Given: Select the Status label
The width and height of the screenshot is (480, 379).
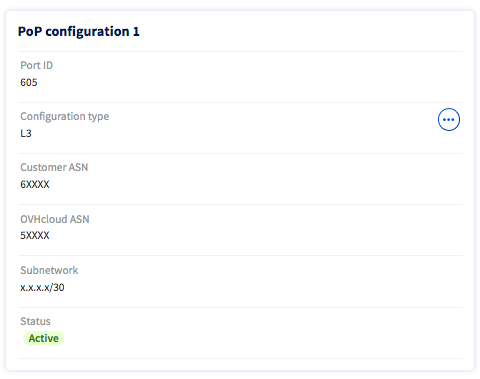Looking at the screenshot, I should (35, 321).
